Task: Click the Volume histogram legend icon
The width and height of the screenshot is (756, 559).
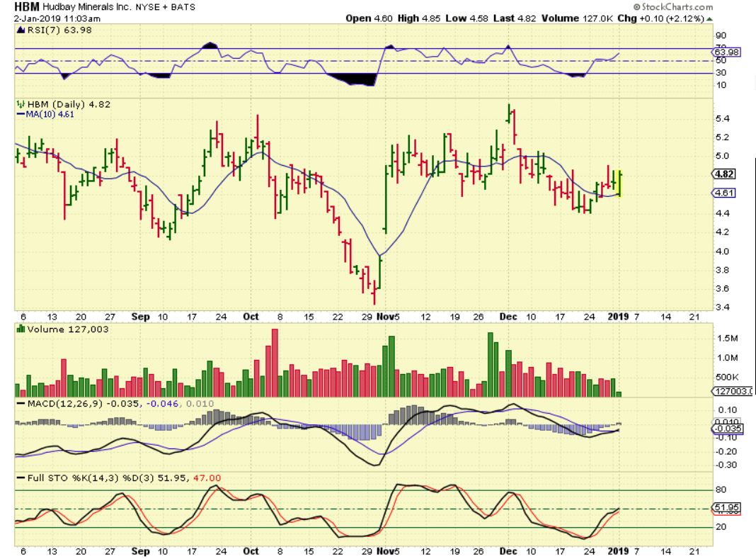Action: pos(21,329)
